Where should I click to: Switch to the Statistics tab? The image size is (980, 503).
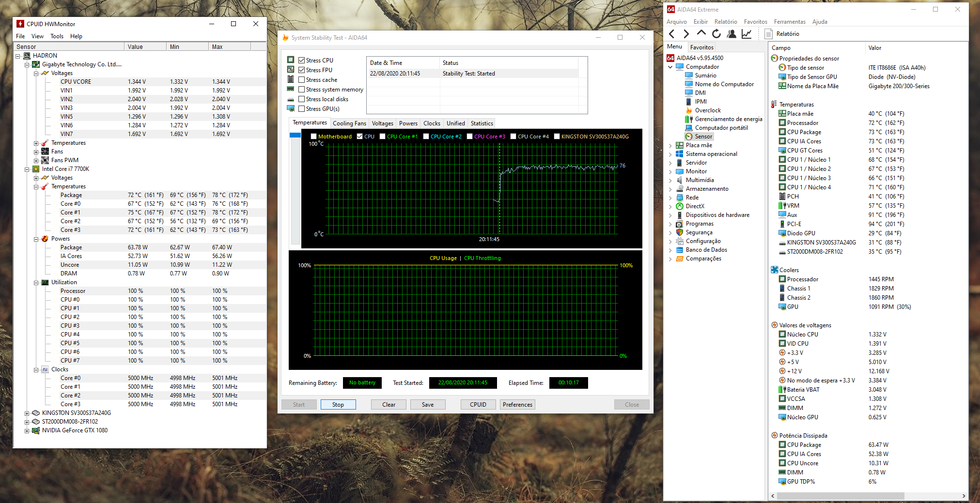coord(482,123)
